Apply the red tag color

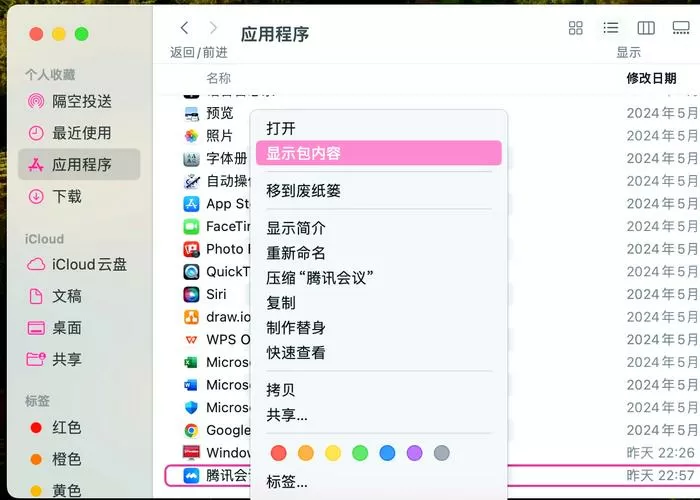point(279,453)
